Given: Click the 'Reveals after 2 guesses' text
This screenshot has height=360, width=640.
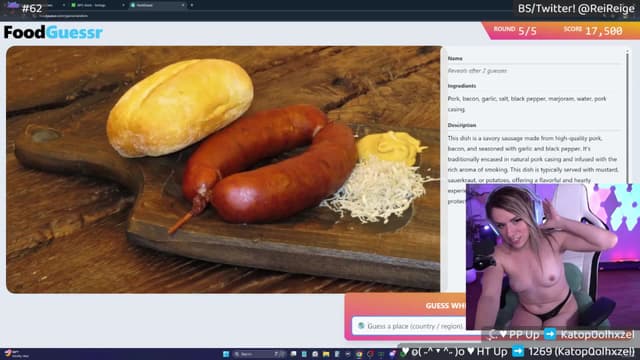Looking at the screenshot, I should pyautogui.click(x=477, y=71).
